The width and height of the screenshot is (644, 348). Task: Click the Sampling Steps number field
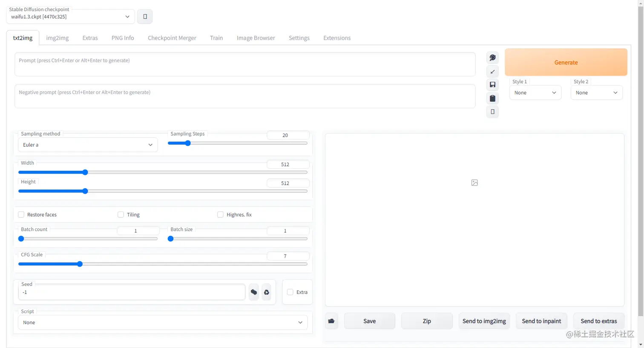(288, 135)
